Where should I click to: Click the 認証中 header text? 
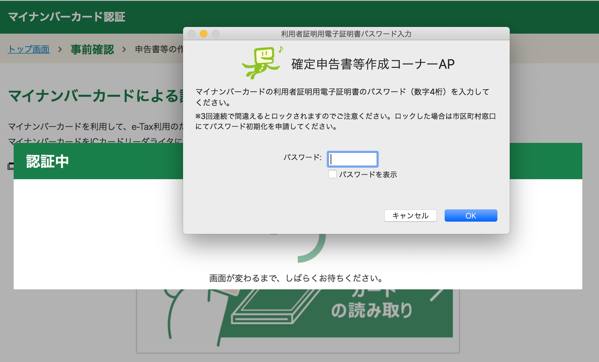pos(47,161)
